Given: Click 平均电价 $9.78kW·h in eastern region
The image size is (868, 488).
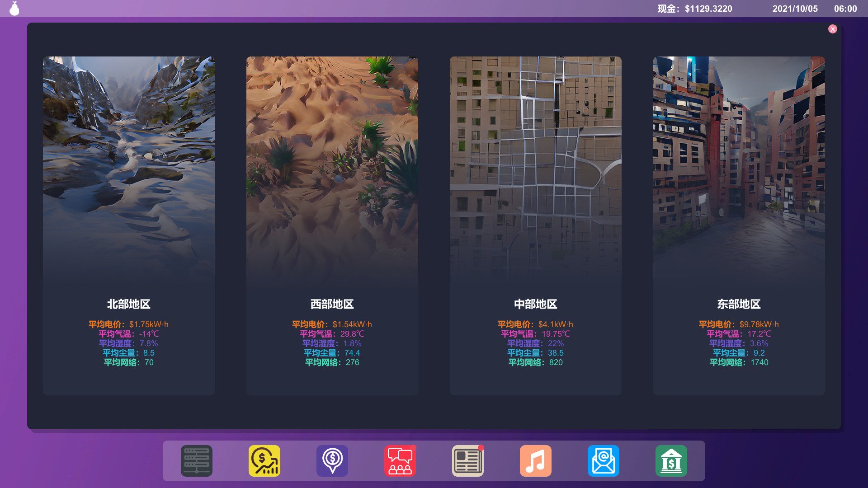Looking at the screenshot, I should [x=739, y=324].
